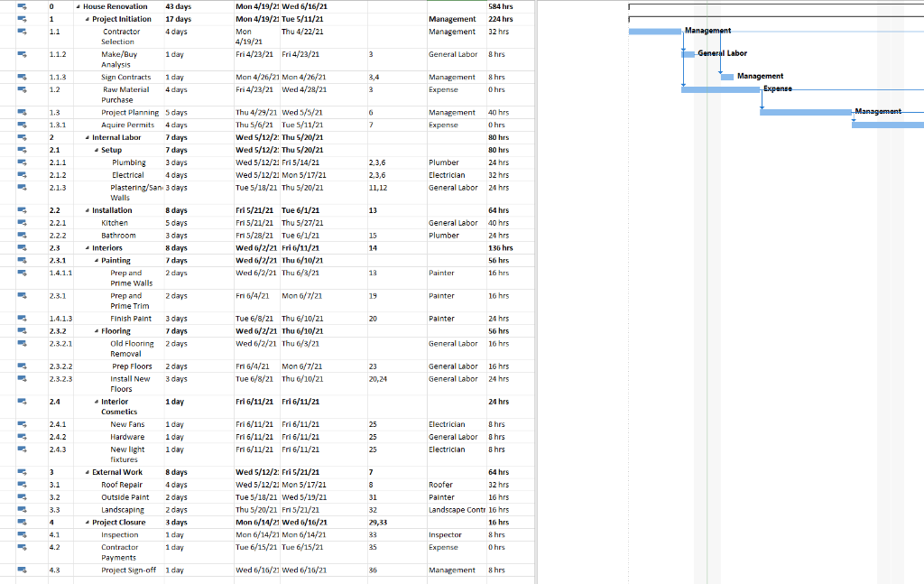Click the task mode icon for House Renovation row

(22, 6)
